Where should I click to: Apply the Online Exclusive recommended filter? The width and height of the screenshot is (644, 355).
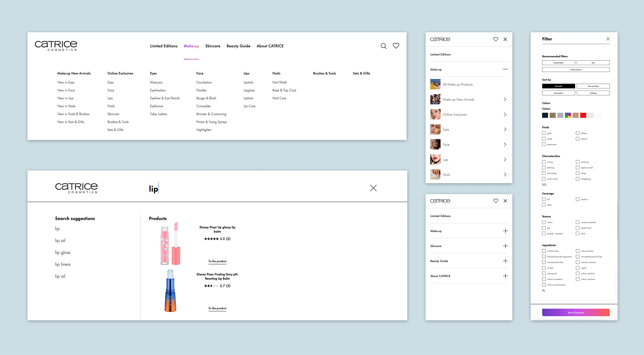[x=576, y=70]
